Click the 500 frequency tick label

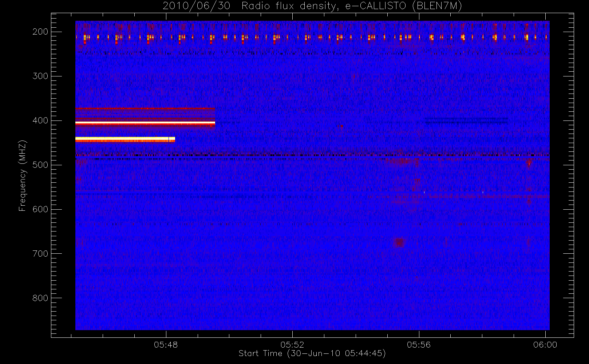tap(40, 165)
